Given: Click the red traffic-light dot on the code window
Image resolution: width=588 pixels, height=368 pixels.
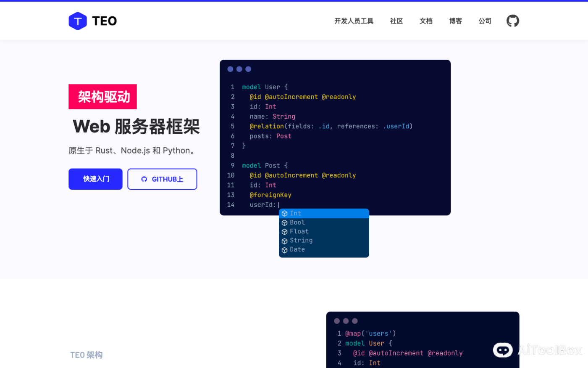Looking at the screenshot, I should click(230, 69).
